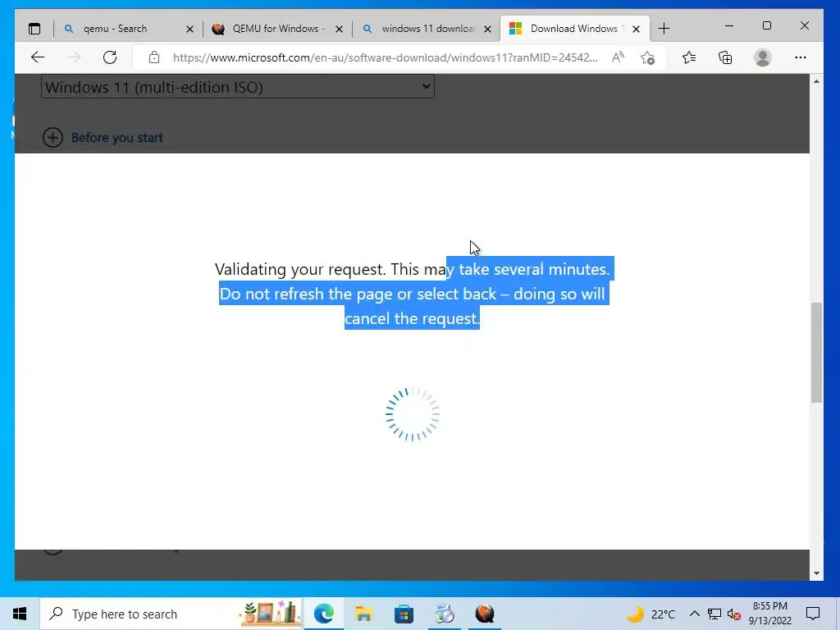Switch to the QEMU for Windows tab
This screenshot has height=630, width=840.
[x=277, y=29]
